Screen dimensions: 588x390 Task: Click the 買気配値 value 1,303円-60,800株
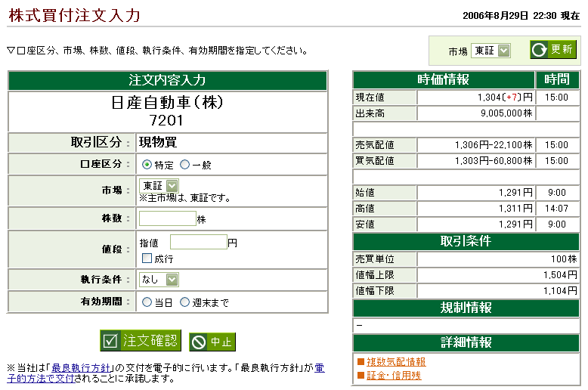[494, 161]
